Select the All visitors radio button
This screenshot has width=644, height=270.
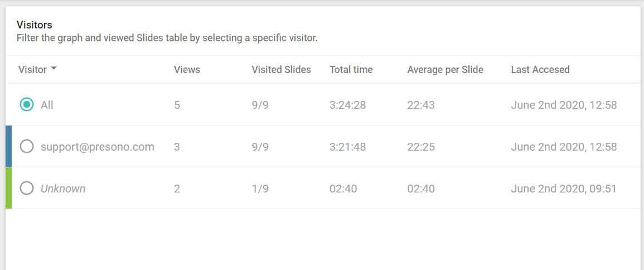click(27, 105)
